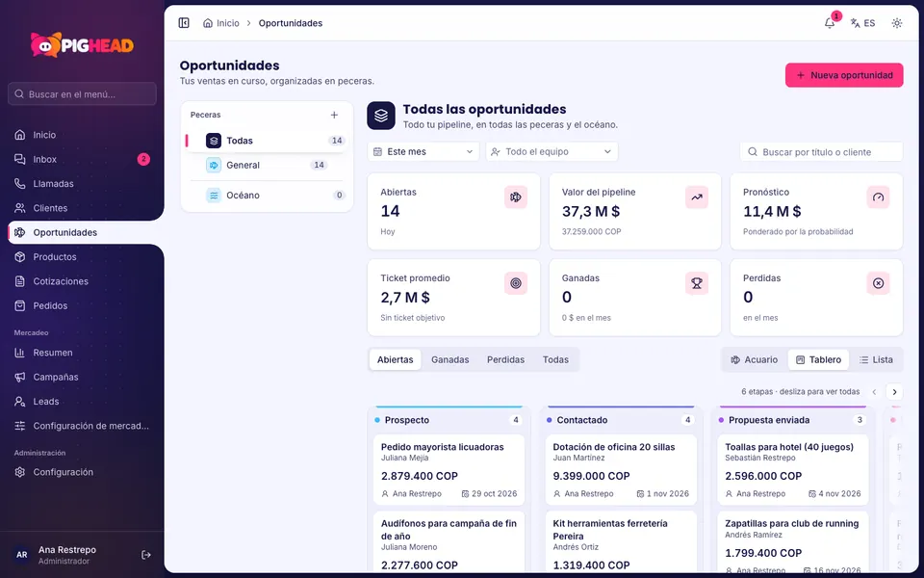
Task: Click the AR user avatar
Action: coord(22,555)
